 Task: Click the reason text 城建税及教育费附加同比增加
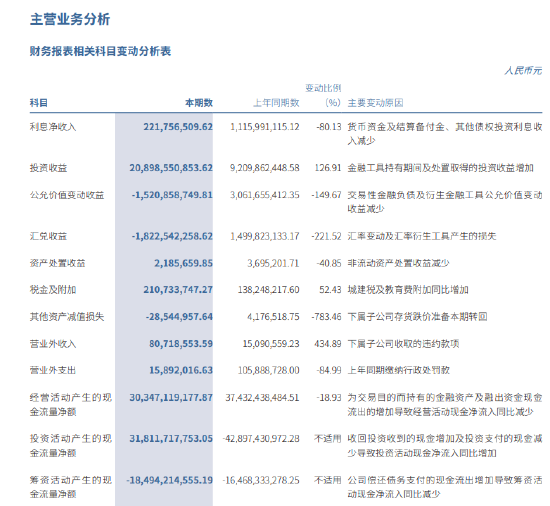tap(408, 290)
